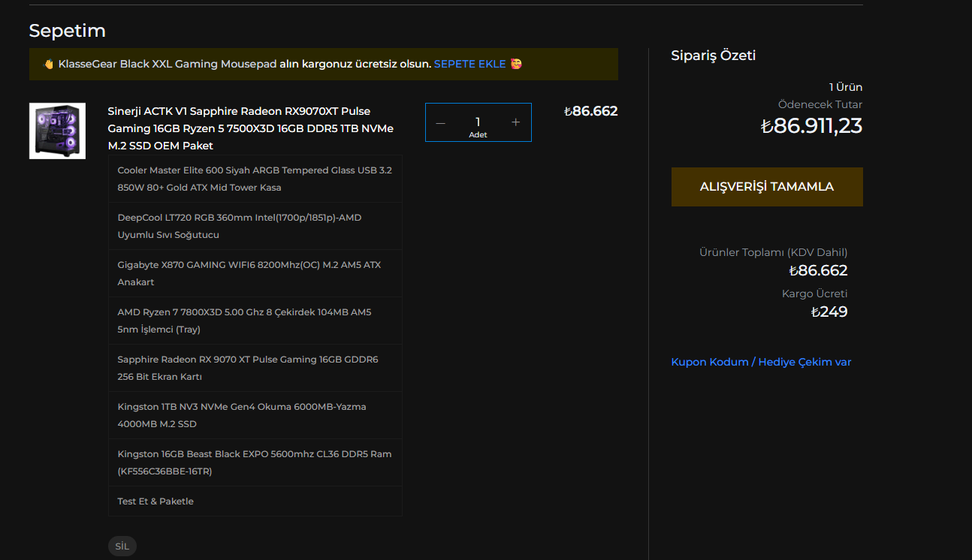972x560 pixels.
Task: Click the quantity input field showing 1
Action: pos(478,122)
